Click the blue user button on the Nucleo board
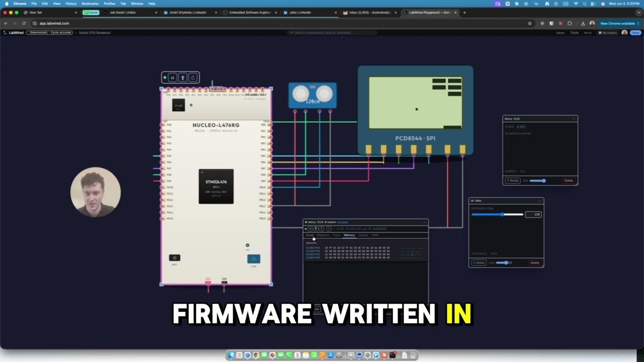 coord(254,259)
